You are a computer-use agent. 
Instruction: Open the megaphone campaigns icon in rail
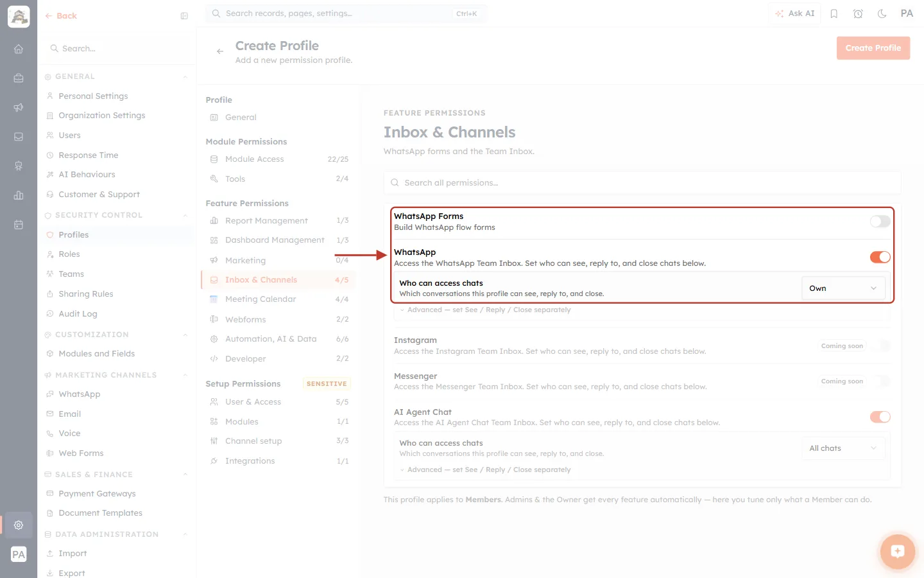click(19, 107)
